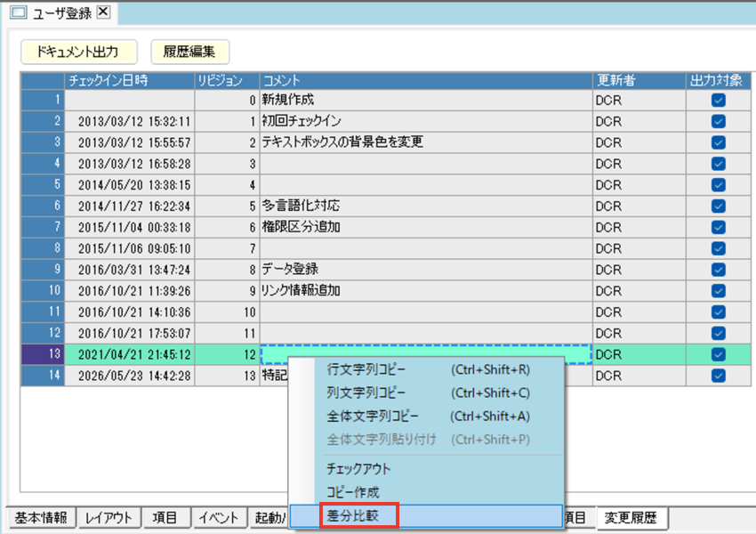This screenshot has height=534, width=756.
Task: Open 履歴編集 button
Action: (189, 52)
